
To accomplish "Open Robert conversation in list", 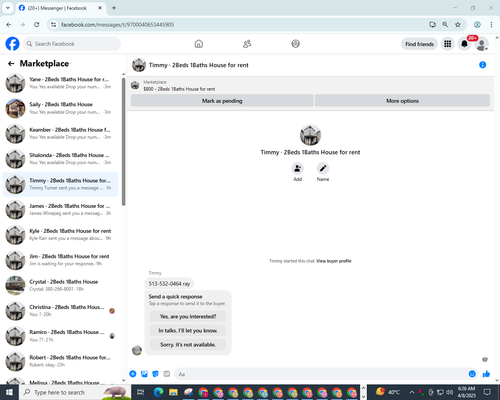I will click(x=60, y=361).
